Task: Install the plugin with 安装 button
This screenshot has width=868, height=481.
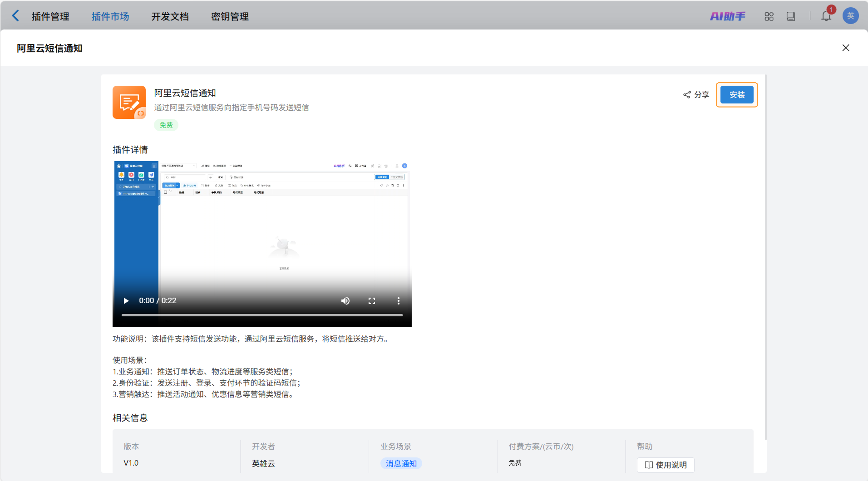Action: pos(737,95)
